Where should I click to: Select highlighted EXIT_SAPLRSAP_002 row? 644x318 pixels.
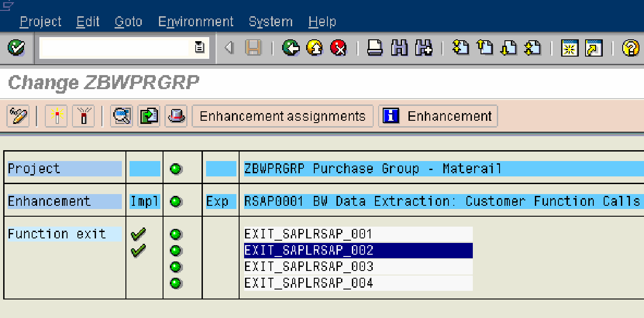click(x=358, y=250)
